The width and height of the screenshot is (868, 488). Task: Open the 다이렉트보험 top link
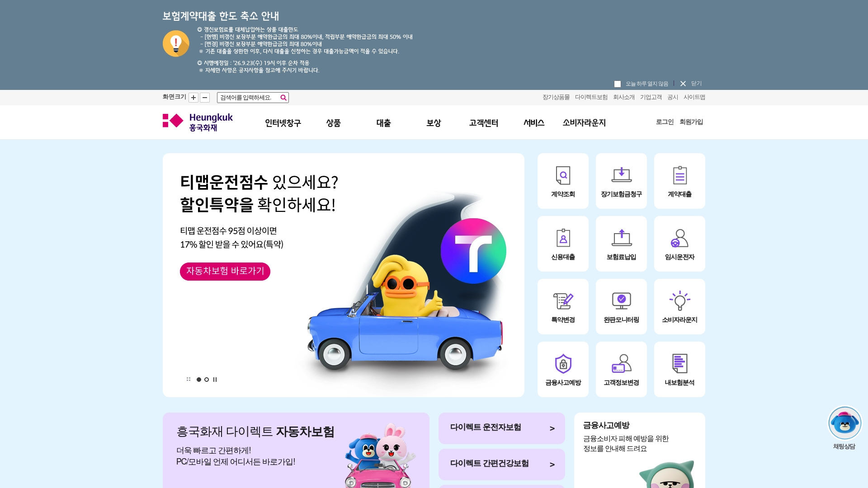tap(591, 97)
